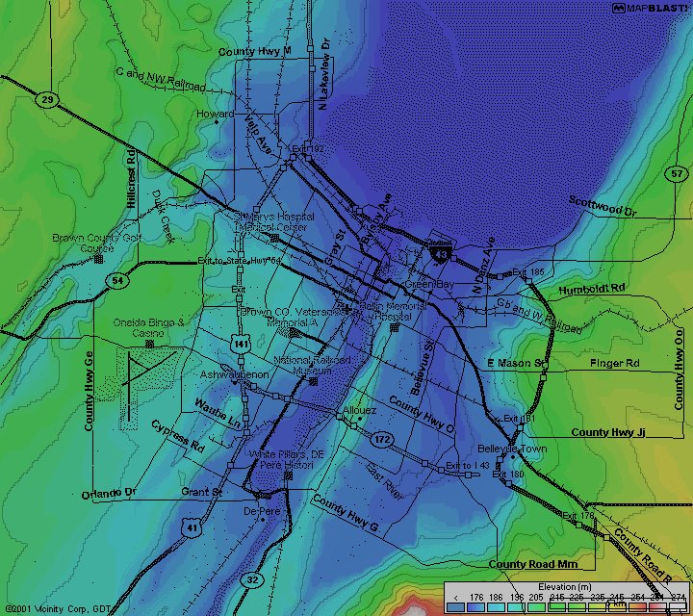This screenshot has width=693, height=616.
Task: Click the 'Green Bay' city label
Action: pyautogui.click(x=429, y=284)
